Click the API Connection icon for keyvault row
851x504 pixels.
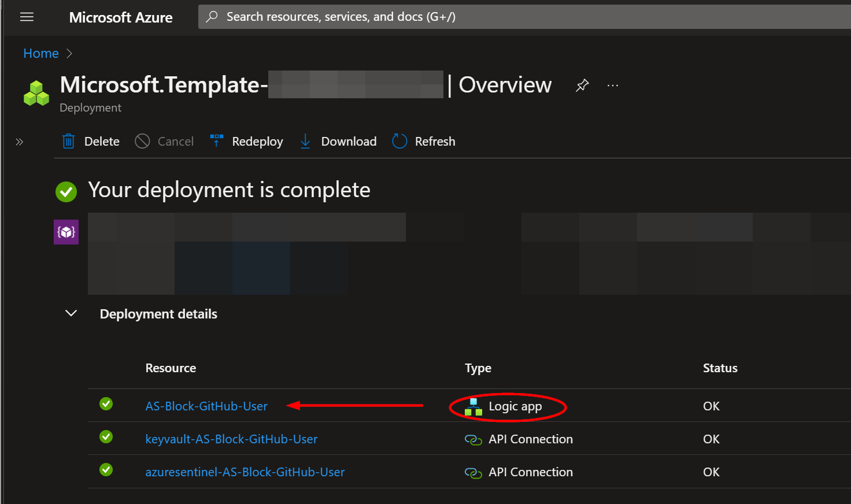coord(473,440)
